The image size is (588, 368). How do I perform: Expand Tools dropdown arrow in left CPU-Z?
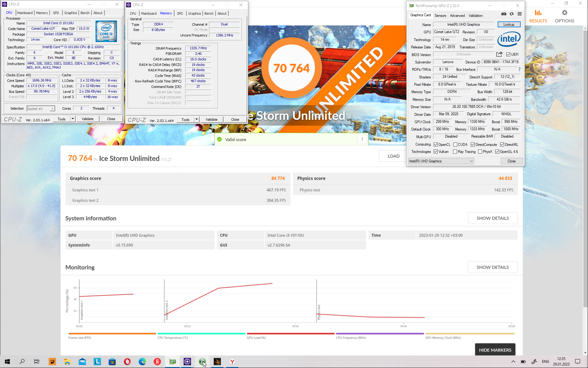(x=73, y=119)
